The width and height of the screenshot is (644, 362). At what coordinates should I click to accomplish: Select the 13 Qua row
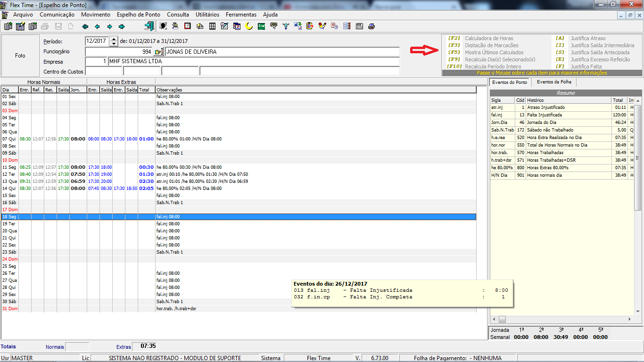(x=238, y=181)
